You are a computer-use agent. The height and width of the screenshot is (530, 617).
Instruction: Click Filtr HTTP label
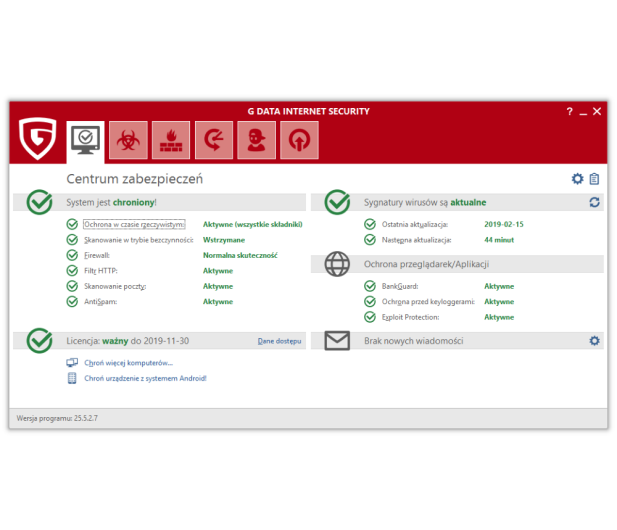101,271
